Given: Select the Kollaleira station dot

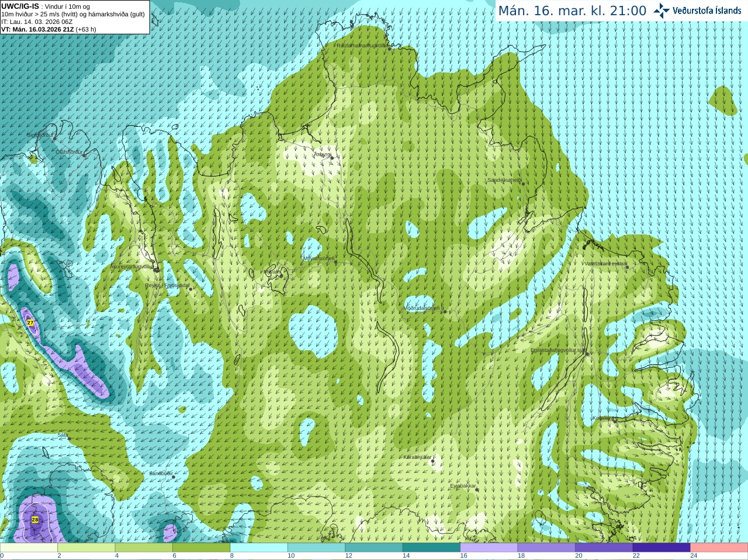Looking at the screenshot, I should point(615,421).
